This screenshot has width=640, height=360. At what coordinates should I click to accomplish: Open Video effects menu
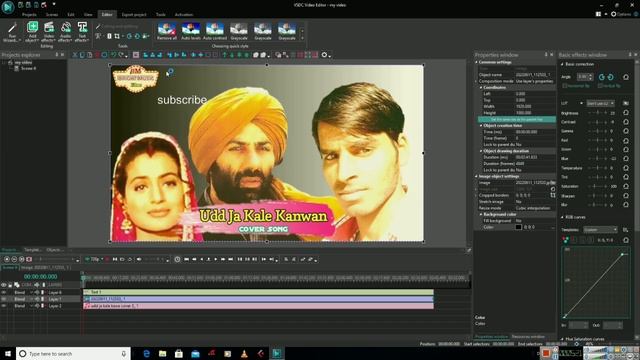click(x=49, y=32)
